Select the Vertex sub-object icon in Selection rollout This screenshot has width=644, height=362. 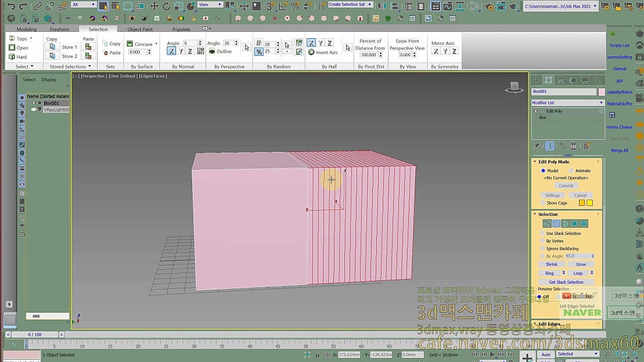point(546,223)
